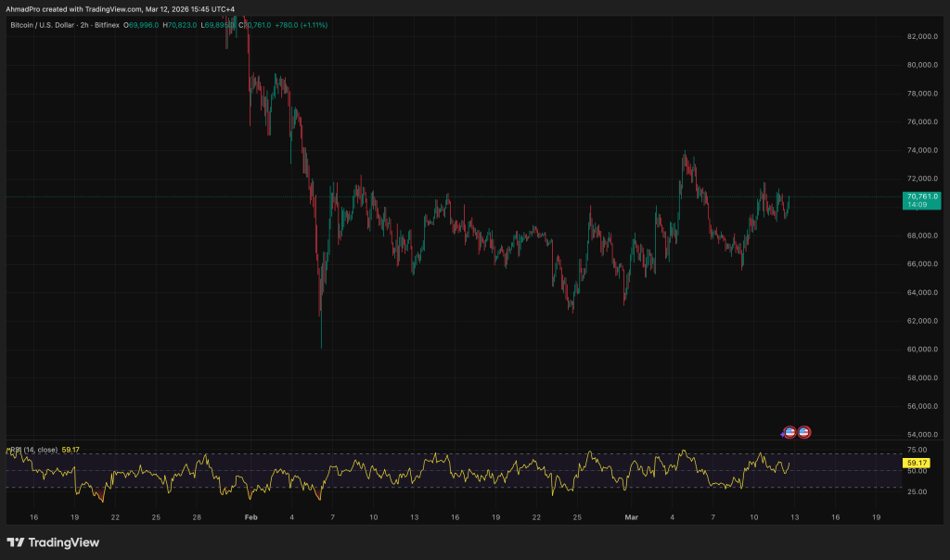The height and width of the screenshot is (560, 950).
Task: Click the Feb label on the time axis
Action: click(250, 517)
